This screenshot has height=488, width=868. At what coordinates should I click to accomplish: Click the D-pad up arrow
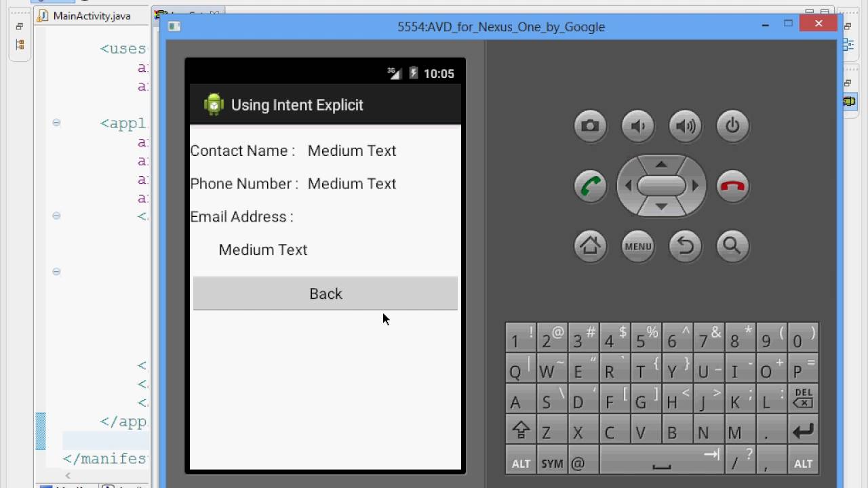(x=661, y=164)
